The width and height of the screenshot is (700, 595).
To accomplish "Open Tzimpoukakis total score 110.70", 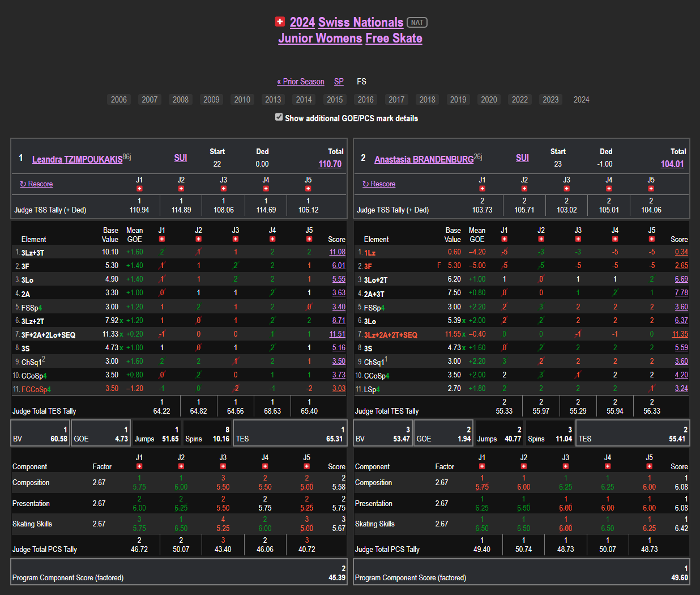I will [x=330, y=164].
